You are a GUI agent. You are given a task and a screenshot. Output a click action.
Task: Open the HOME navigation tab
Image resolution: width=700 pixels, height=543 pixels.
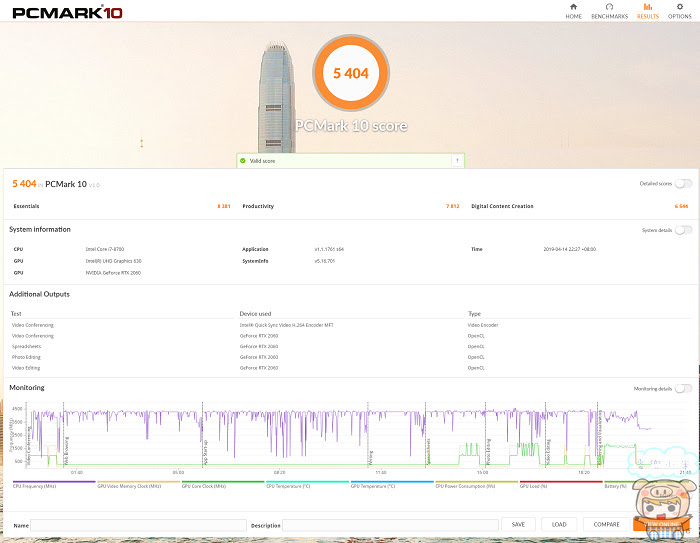[x=573, y=11]
